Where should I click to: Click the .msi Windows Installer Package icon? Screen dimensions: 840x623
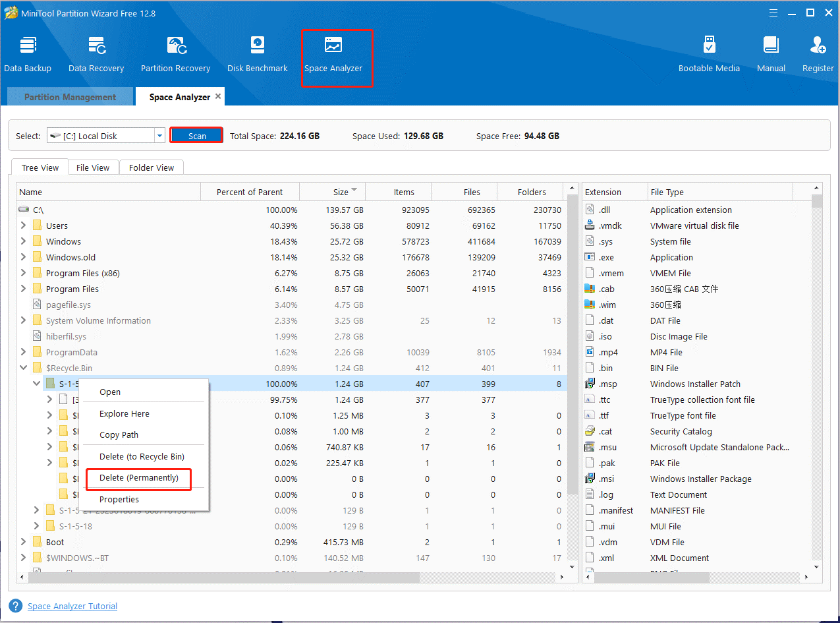590,479
